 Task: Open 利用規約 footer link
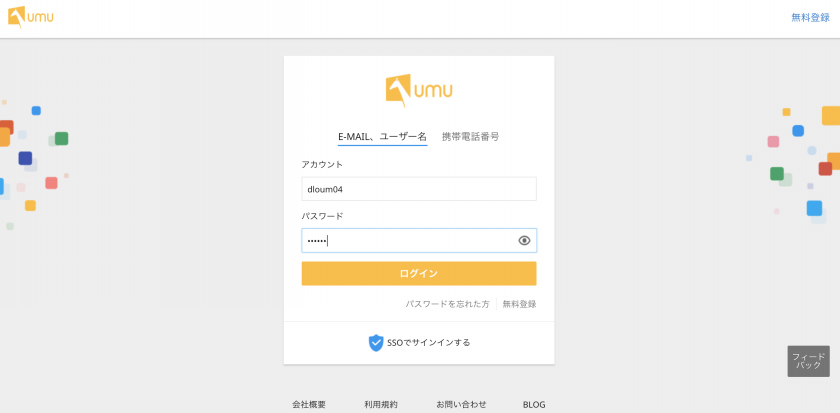pyautogui.click(x=381, y=404)
